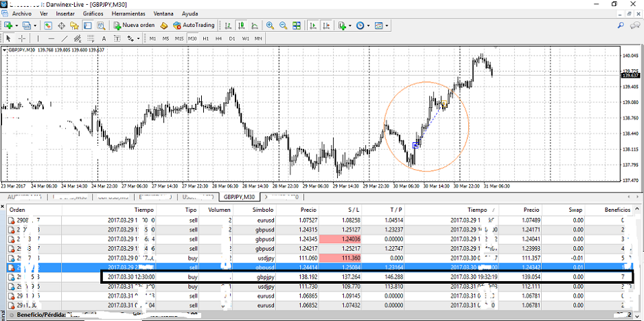Click the Nueva orden button

(x=135, y=25)
